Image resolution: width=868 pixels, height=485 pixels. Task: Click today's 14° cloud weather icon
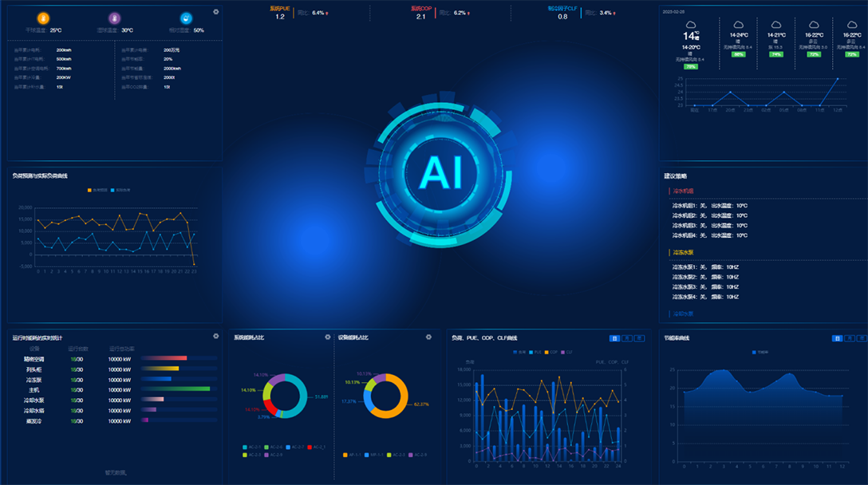(691, 25)
